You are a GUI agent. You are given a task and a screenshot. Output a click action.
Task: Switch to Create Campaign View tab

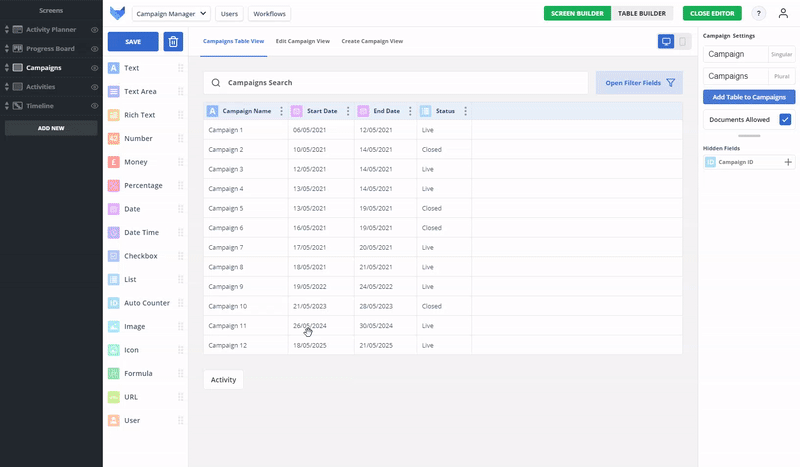tap(372, 41)
